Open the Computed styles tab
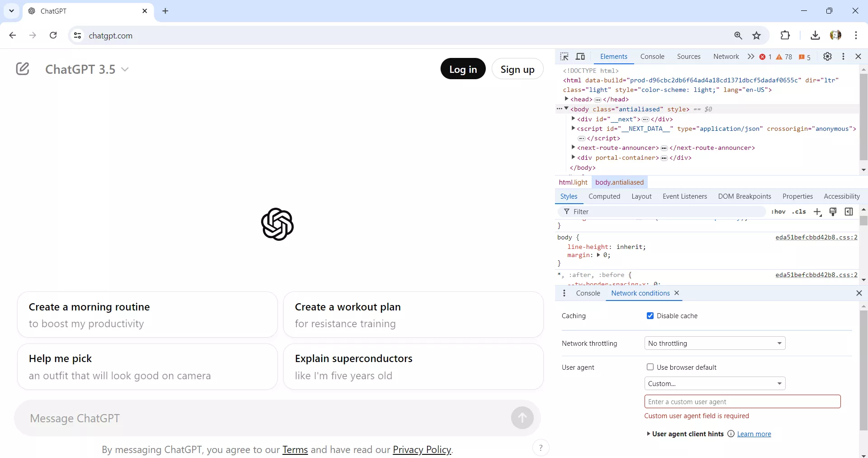Viewport: 868px width, 458px height. point(604,196)
